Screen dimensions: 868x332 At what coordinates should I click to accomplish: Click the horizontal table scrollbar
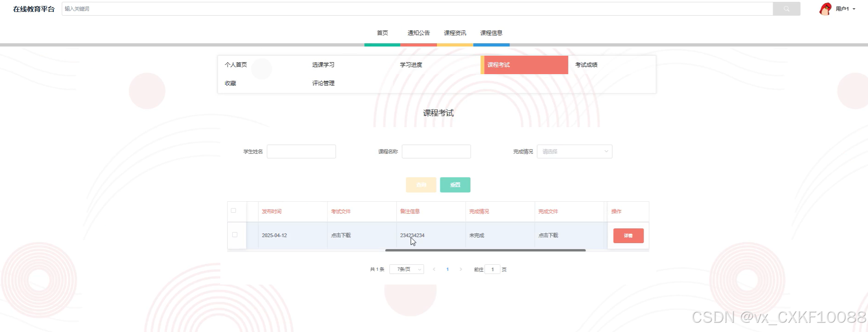tap(485, 250)
